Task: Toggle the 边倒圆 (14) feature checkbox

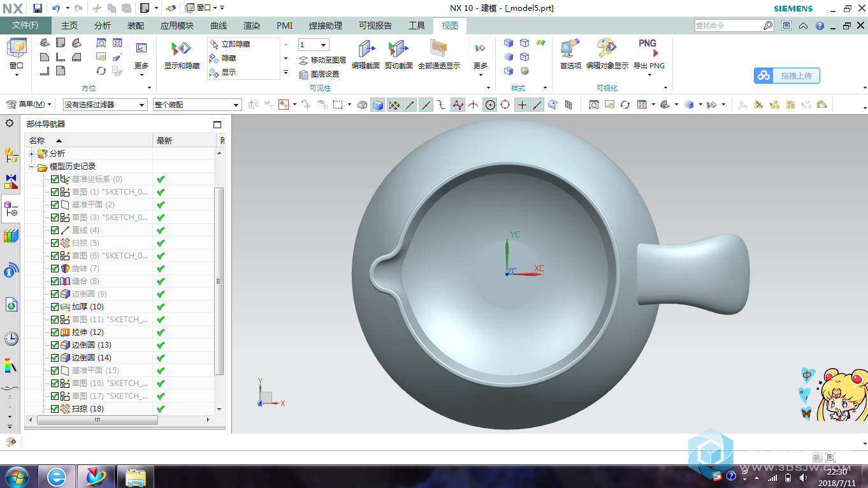Action: click(x=55, y=358)
